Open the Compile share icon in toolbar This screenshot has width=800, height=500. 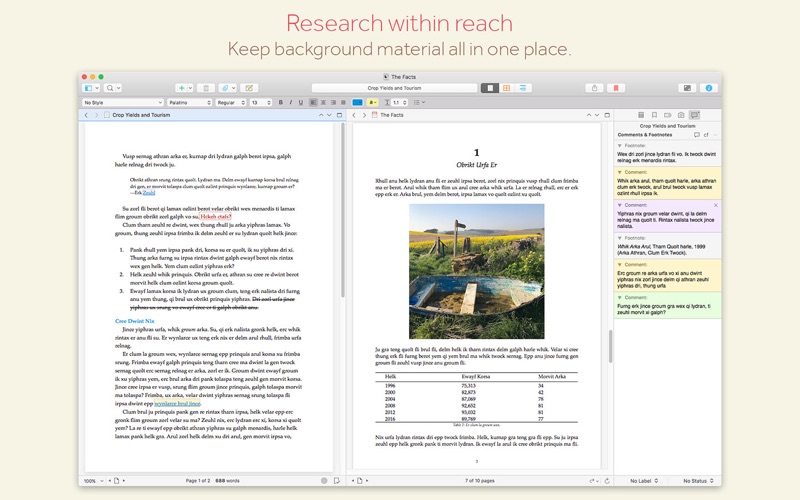(x=596, y=88)
